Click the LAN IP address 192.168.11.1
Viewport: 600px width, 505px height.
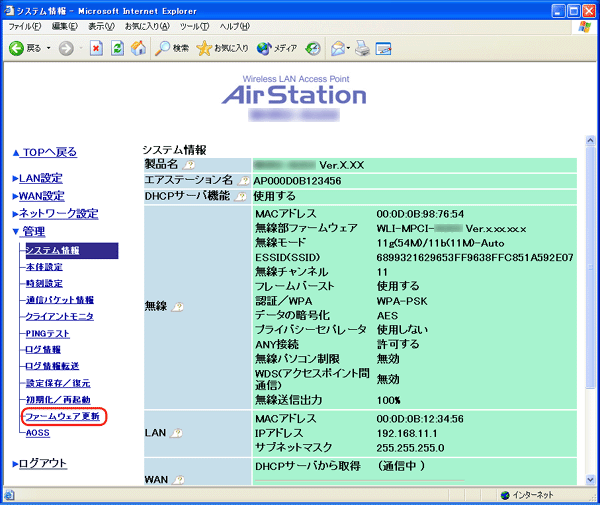(x=407, y=433)
